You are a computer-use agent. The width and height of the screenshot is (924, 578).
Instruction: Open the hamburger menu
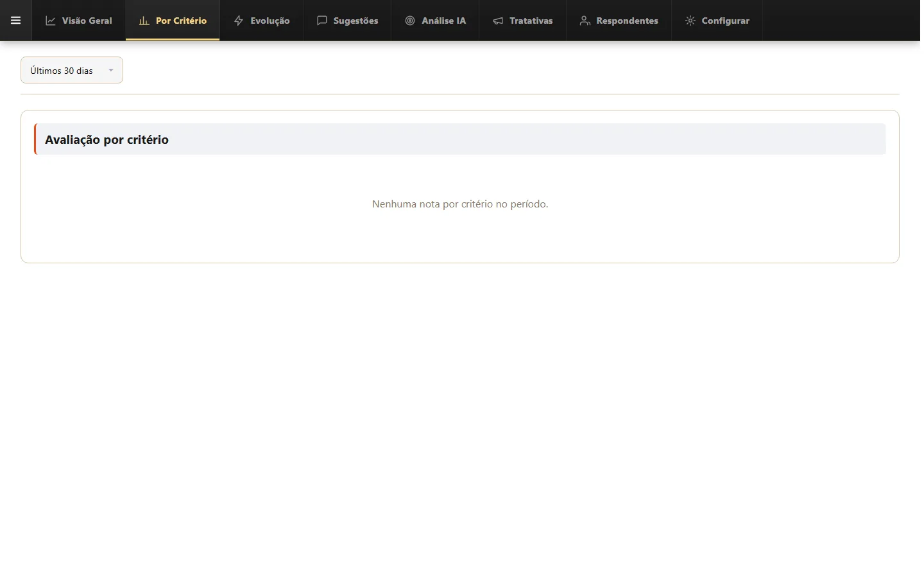(16, 21)
